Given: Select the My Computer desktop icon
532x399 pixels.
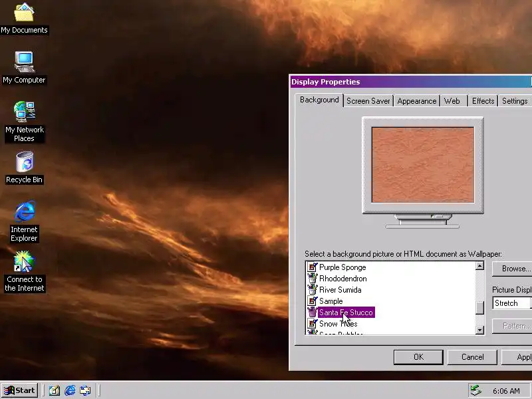Looking at the screenshot, I should (x=24, y=68).
